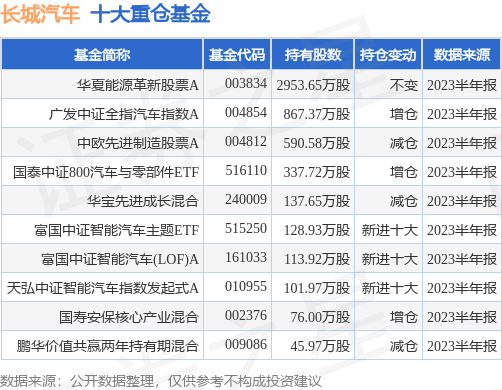Click 新进十大 in the 161033 row

tap(390, 259)
